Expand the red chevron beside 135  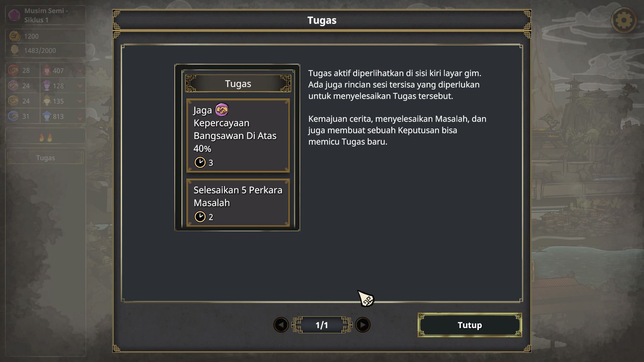(80, 101)
